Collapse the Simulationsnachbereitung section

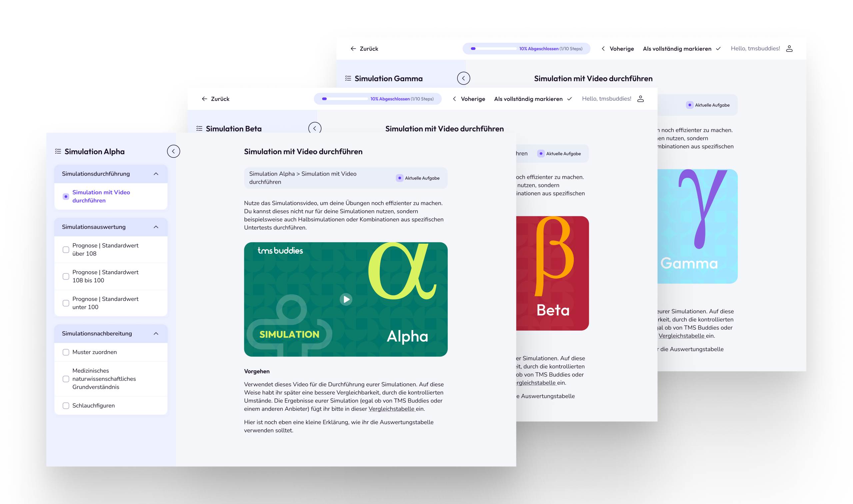tap(156, 334)
